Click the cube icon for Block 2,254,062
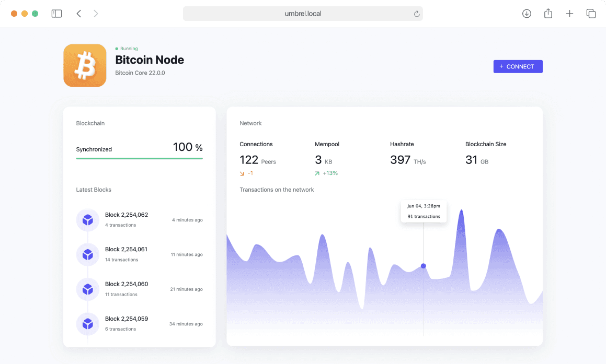This screenshot has height=364, width=606. [88, 220]
